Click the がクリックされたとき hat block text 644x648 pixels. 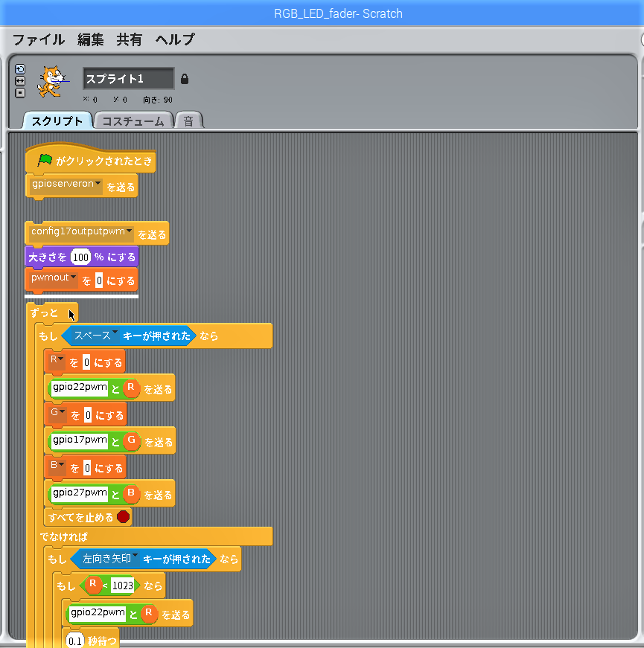coord(104,161)
